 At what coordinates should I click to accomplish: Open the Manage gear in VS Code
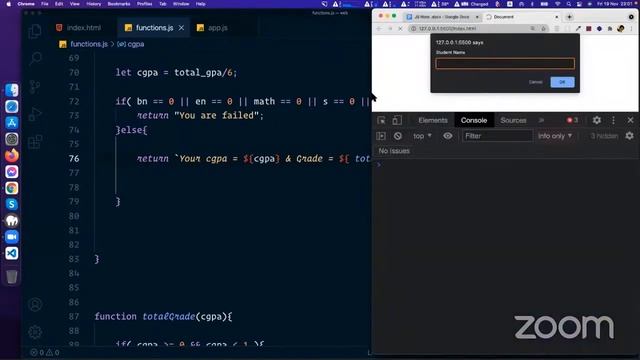[x=35, y=332]
